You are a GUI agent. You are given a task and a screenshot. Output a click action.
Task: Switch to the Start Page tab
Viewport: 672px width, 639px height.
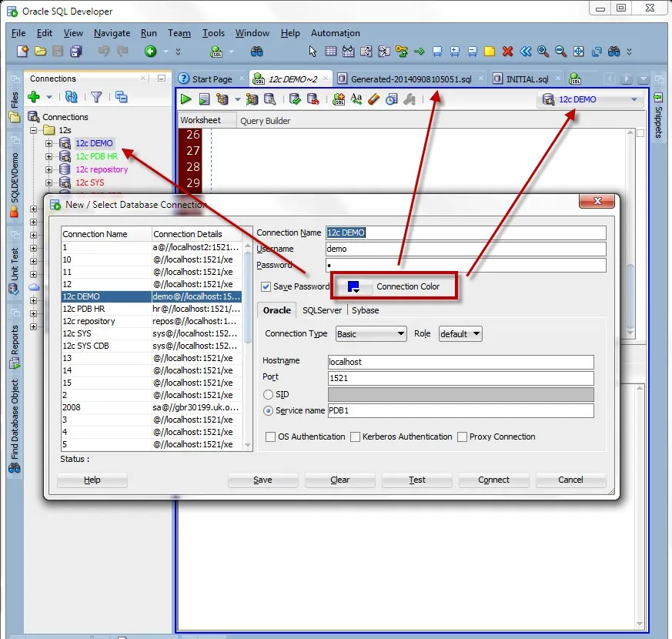212,79
